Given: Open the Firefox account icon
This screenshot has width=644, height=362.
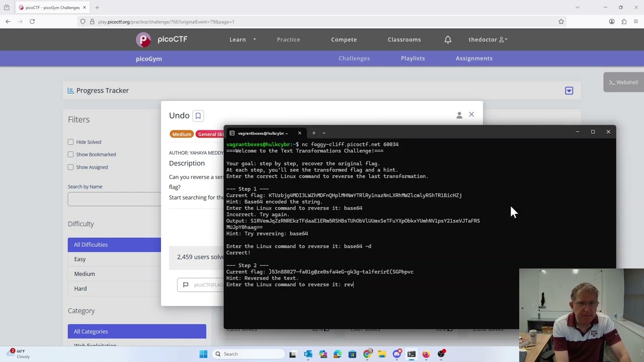Looking at the screenshot, I should tap(612, 22).
